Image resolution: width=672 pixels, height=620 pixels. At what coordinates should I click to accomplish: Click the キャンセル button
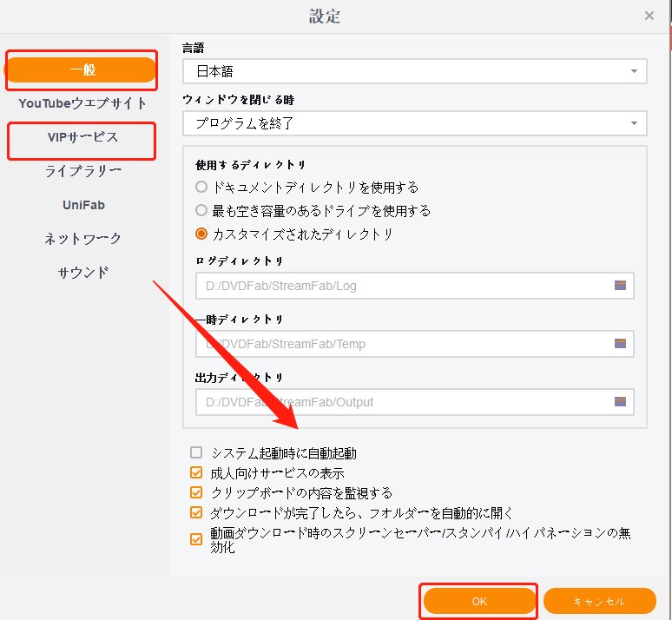[x=600, y=601]
